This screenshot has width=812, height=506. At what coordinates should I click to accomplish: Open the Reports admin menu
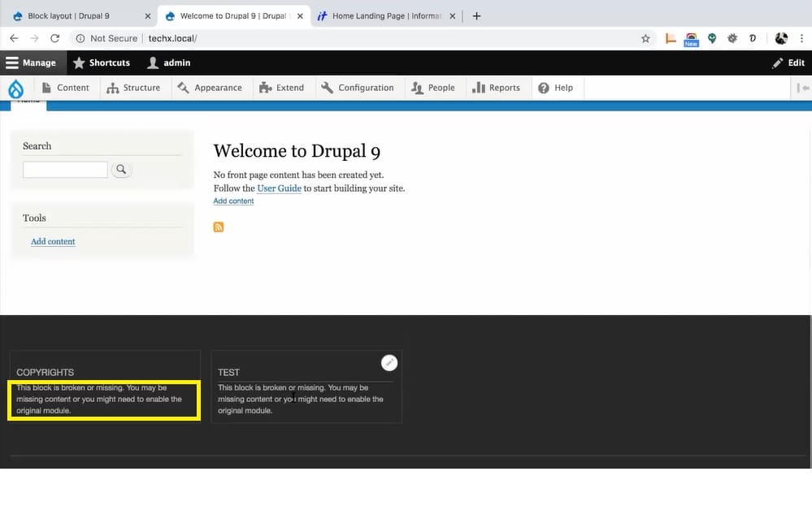tap(496, 88)
